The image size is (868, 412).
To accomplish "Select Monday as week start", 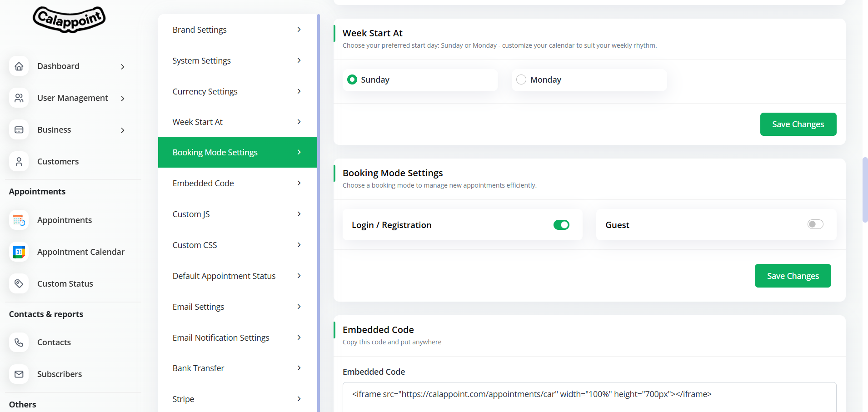I will 521,79.
